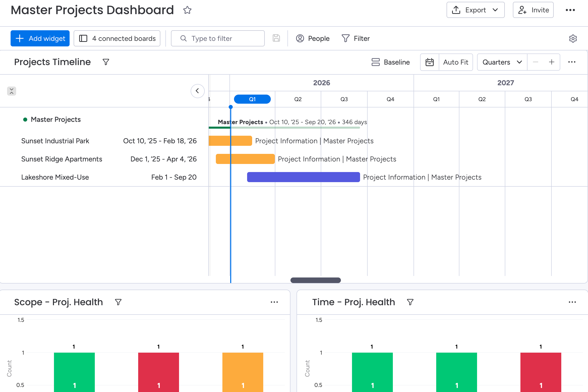Click the save filter disk icon

(x=276, y=38)
